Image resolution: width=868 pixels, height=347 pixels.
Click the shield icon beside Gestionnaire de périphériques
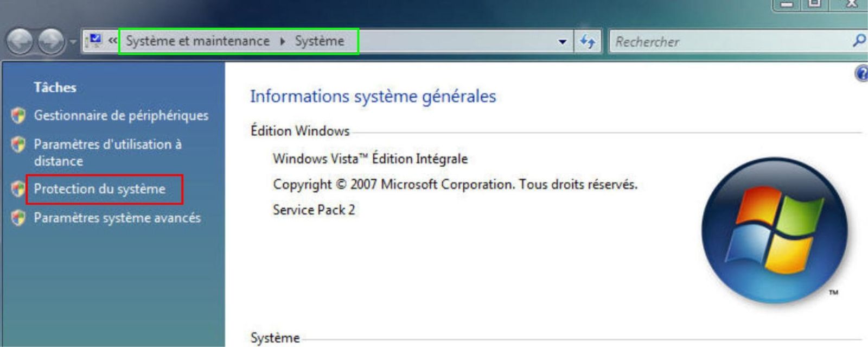(x=18, y=115)
